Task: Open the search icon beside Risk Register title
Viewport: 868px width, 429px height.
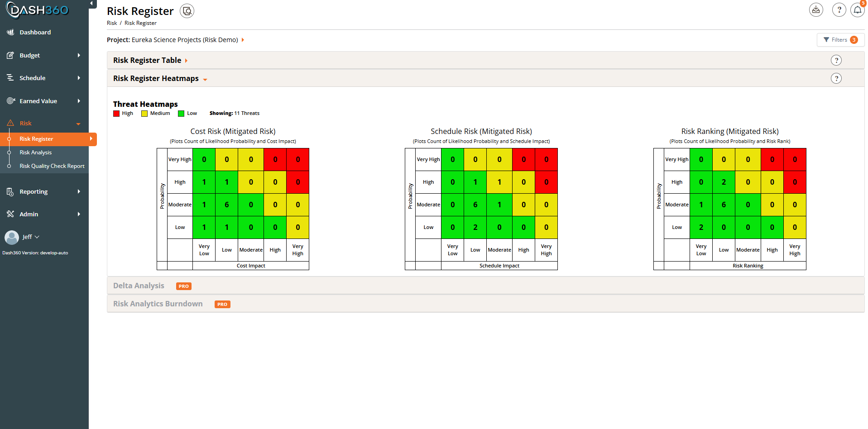Action: coord(187,11)
